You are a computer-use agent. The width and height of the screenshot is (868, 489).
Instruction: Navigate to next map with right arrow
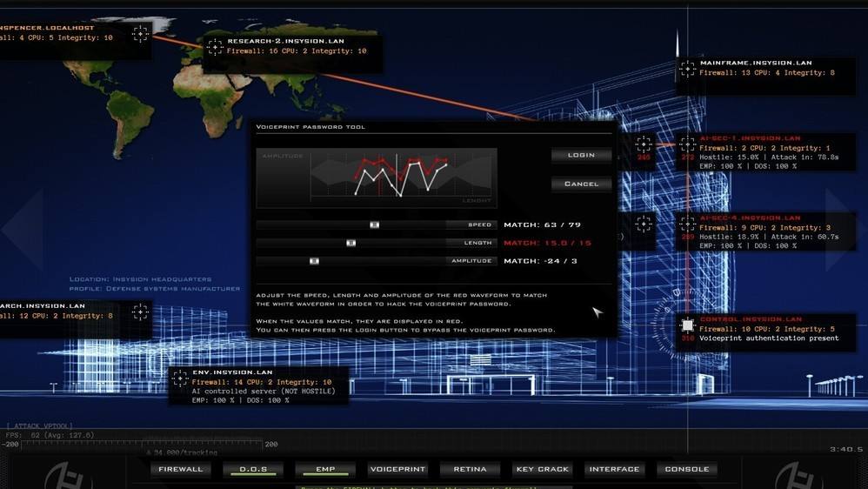(845, 229)
